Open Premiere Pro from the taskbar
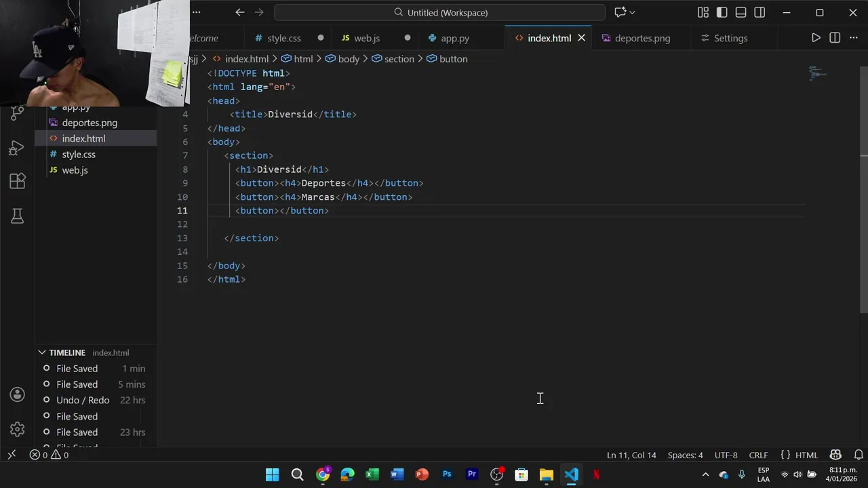Image resolution: width=868 pixels, height=488 pixels. (472, 474)
